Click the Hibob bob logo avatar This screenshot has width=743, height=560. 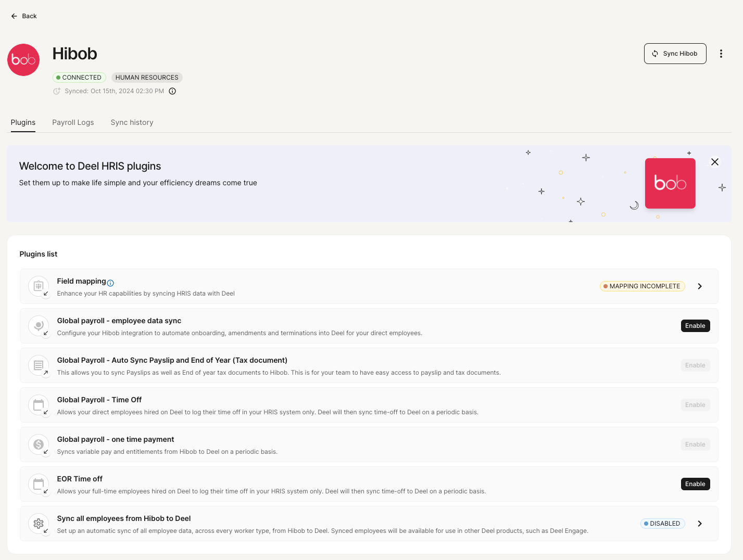(23, 60)
